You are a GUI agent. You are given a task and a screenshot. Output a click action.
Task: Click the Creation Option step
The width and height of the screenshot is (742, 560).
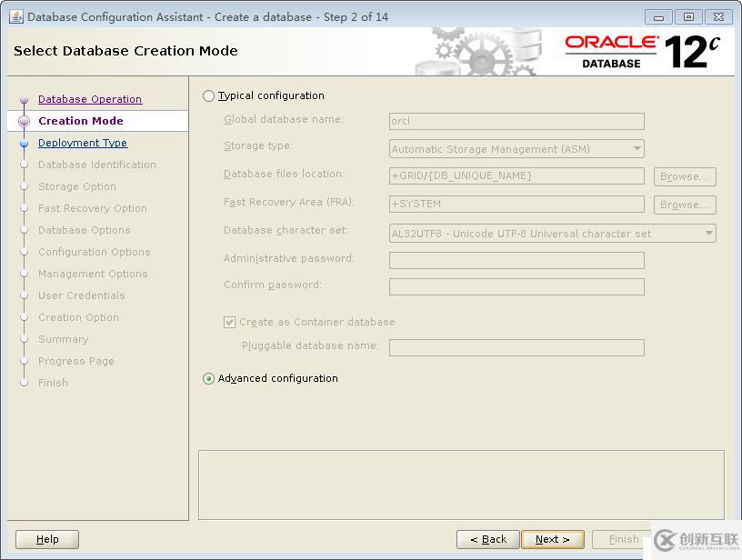coord(78,317)
